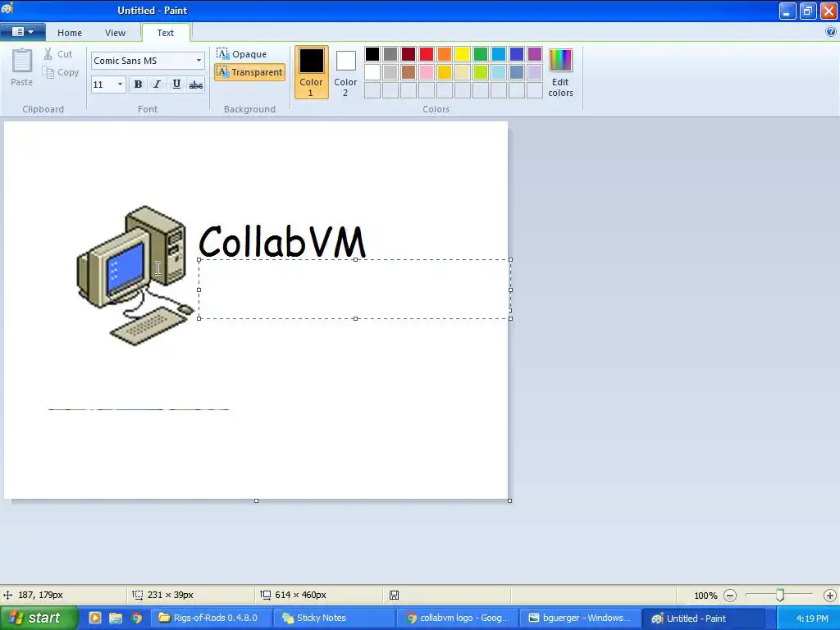Click the Paint title bar app icon

click(x=7, y=8)
